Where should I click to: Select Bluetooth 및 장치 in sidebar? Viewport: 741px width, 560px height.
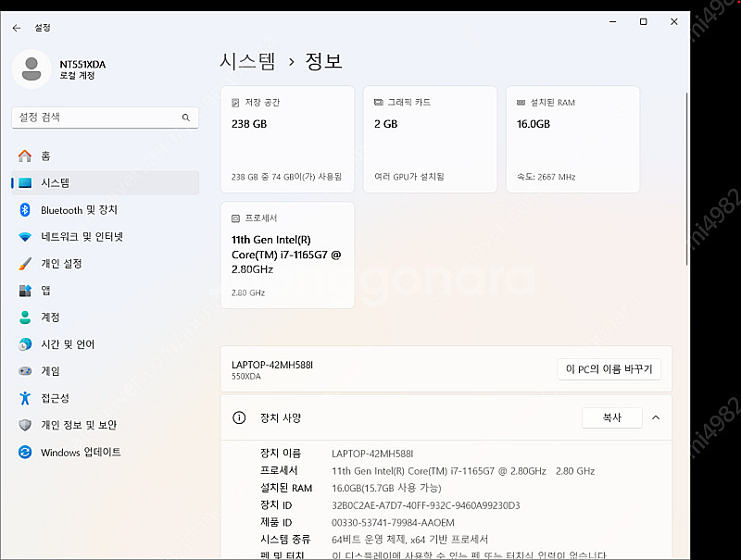coord(105,209)
